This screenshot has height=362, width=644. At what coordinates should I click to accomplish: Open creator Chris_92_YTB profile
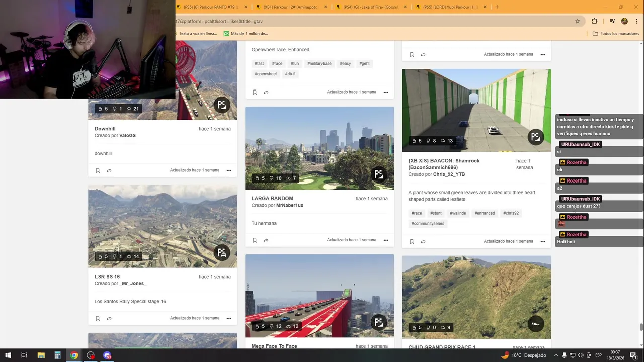pyautogui.click(x=449, y=174)
